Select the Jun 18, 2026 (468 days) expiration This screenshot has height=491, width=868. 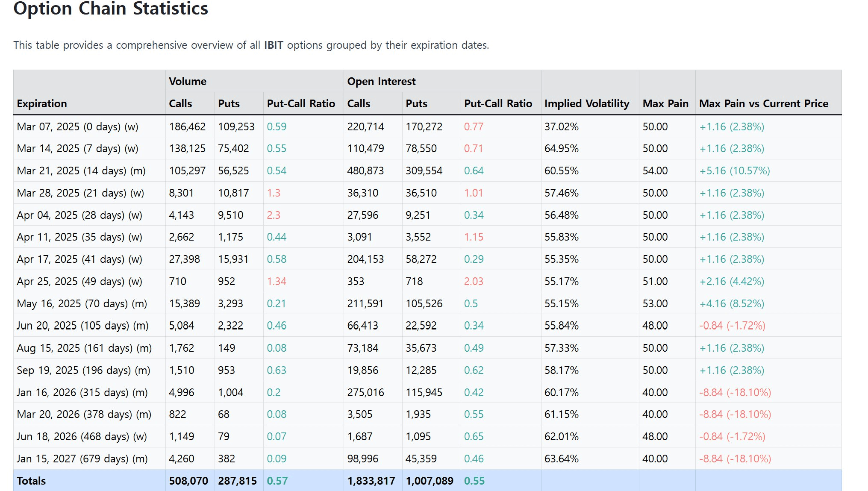(x=82, y=436)
